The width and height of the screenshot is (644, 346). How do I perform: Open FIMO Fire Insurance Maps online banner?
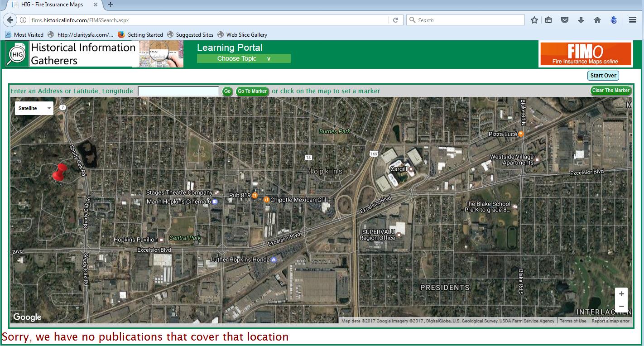click(x=586, y=54)
